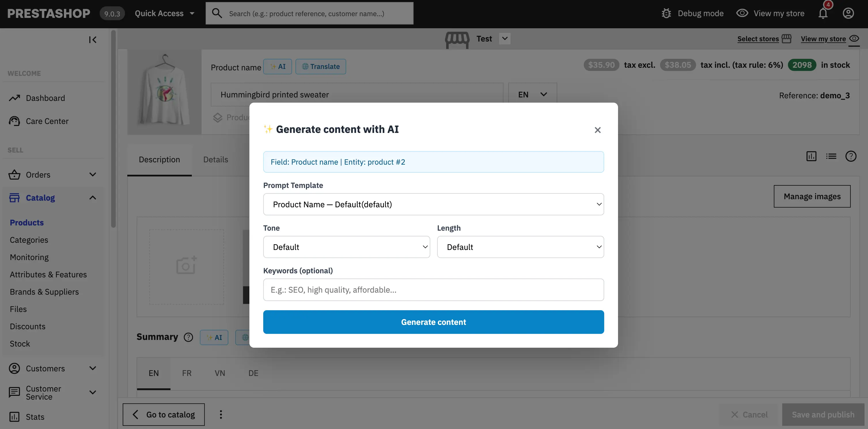
Task: Open Categories in the Catalog menu
Action: click(29, 240)
